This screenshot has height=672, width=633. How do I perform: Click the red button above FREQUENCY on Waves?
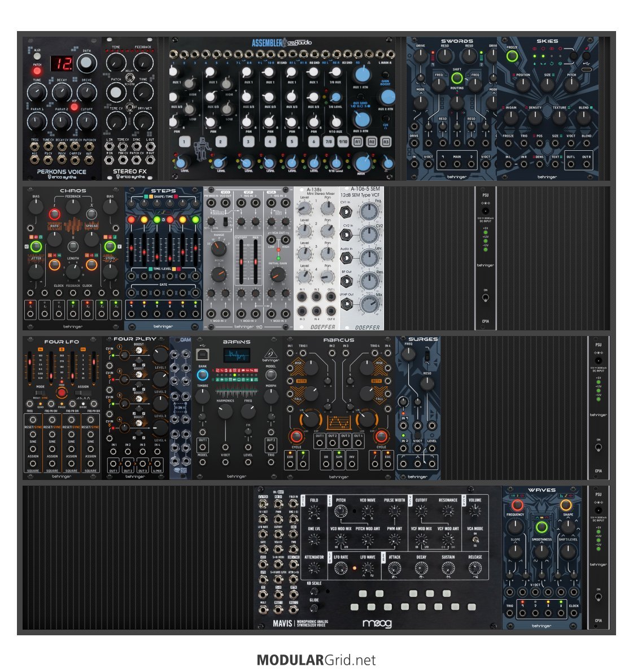517,505
